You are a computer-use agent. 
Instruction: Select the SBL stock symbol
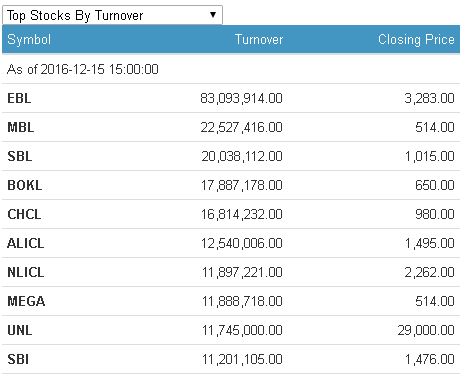tap(20, 156)
